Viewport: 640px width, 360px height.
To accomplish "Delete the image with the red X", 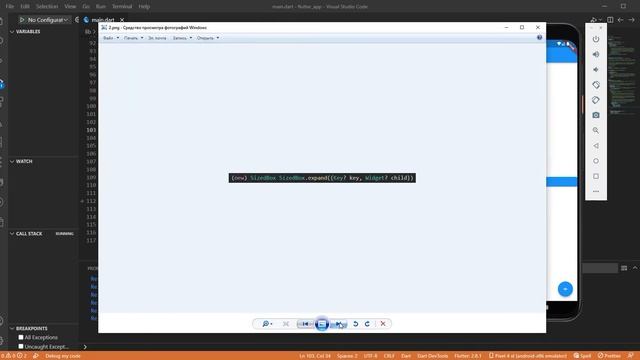I will 383,324.
